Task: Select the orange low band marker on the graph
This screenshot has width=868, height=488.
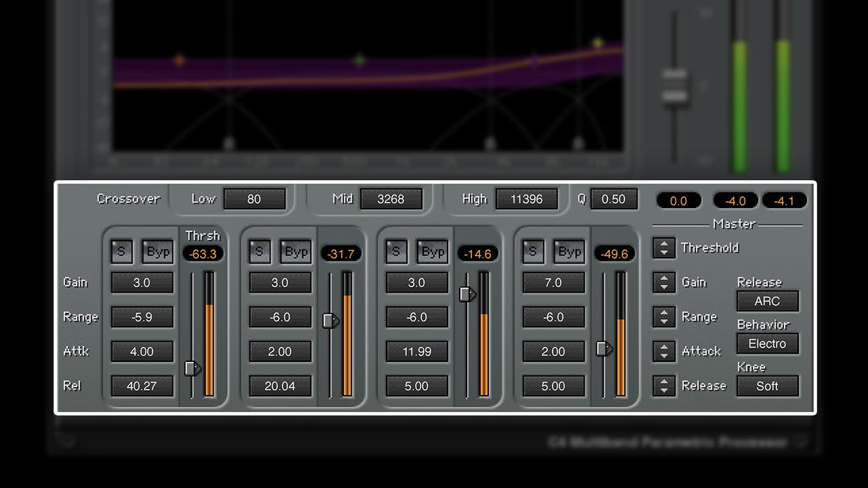Action: pos(179,61)
